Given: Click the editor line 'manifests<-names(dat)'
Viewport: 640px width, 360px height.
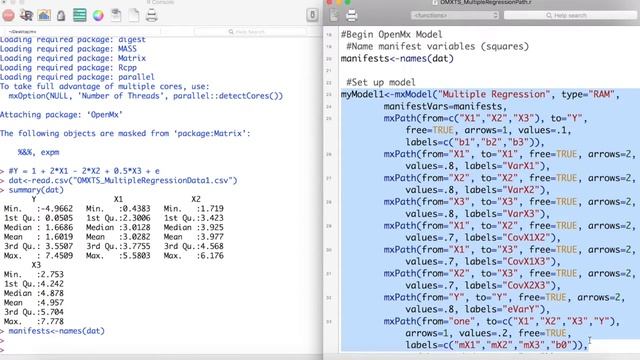Looking at the screenshot, I should (397, 58).
